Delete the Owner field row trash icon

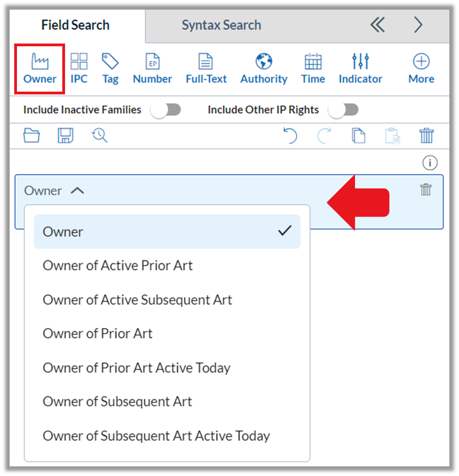[426, 190]
